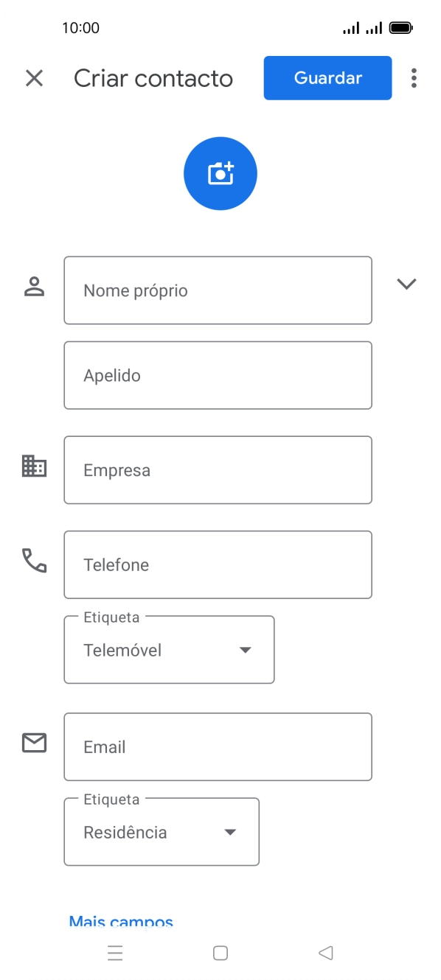
Task: Click the Email address field
Action: click(218, 746)
